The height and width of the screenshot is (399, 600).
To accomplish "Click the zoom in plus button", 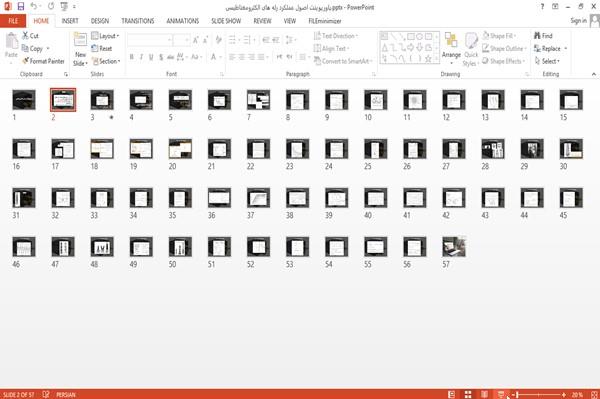I will 564,394.
